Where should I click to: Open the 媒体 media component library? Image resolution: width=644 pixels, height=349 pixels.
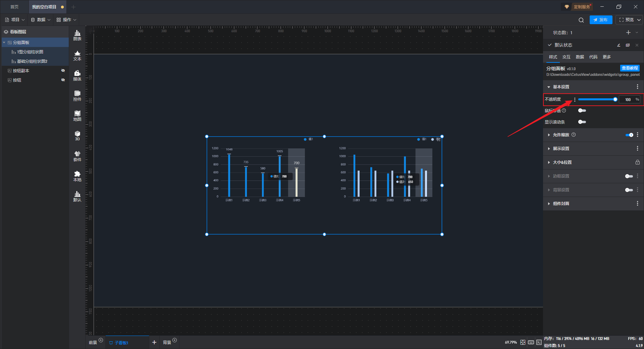click(77, 76)
